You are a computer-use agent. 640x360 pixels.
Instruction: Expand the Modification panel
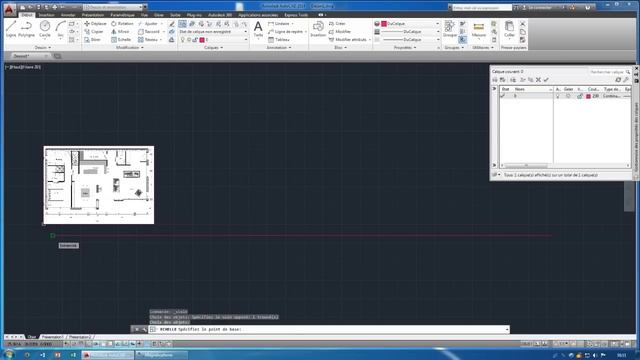(130, 48)
